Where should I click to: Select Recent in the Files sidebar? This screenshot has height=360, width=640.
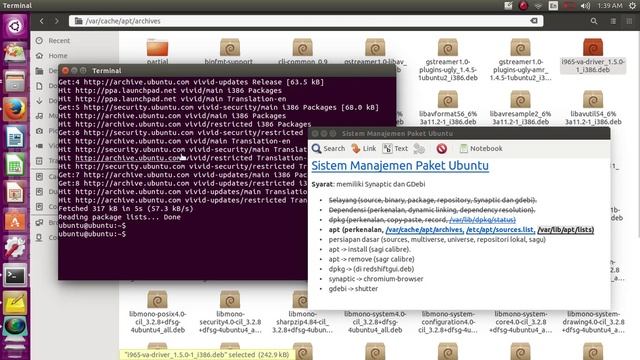pos(59,40)
